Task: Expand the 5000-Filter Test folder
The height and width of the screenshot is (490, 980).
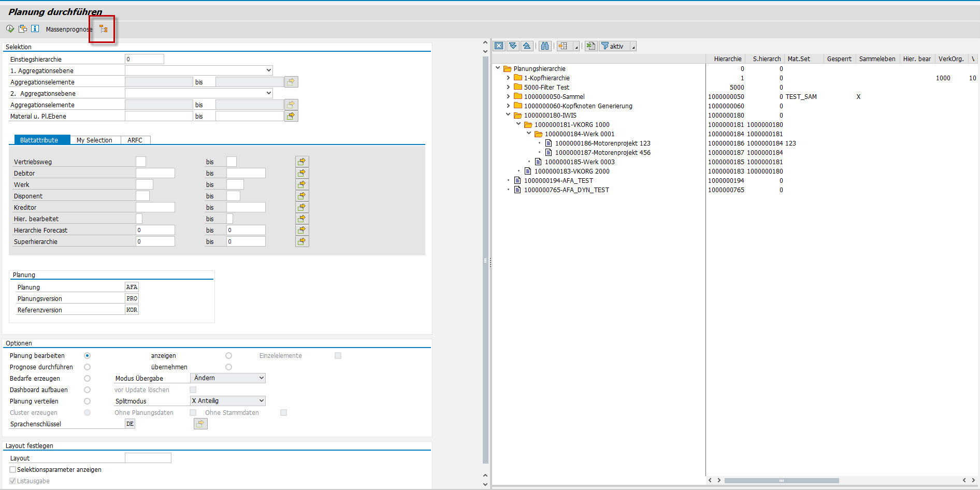Action: pyautogui.click(x=508, y=88)
